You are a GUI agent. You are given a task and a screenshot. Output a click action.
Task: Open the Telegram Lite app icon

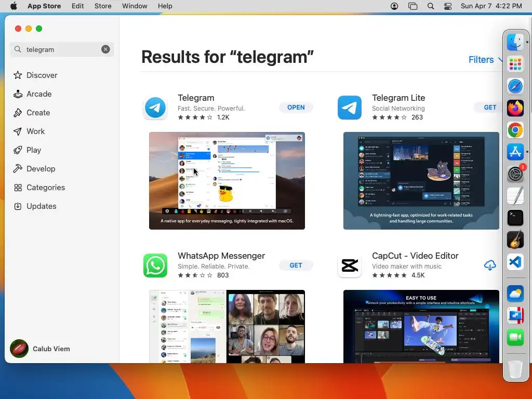350,108
